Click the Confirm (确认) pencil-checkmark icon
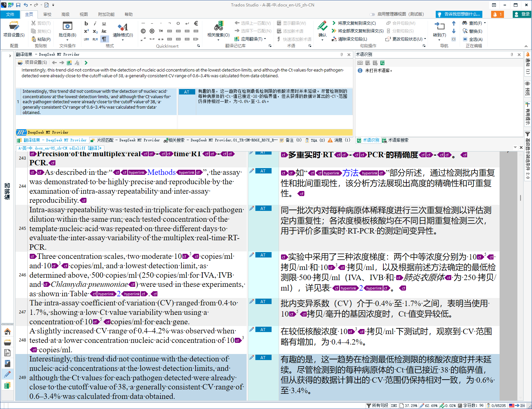The width and height of the screenshot is (532, 409). (322, 26)
